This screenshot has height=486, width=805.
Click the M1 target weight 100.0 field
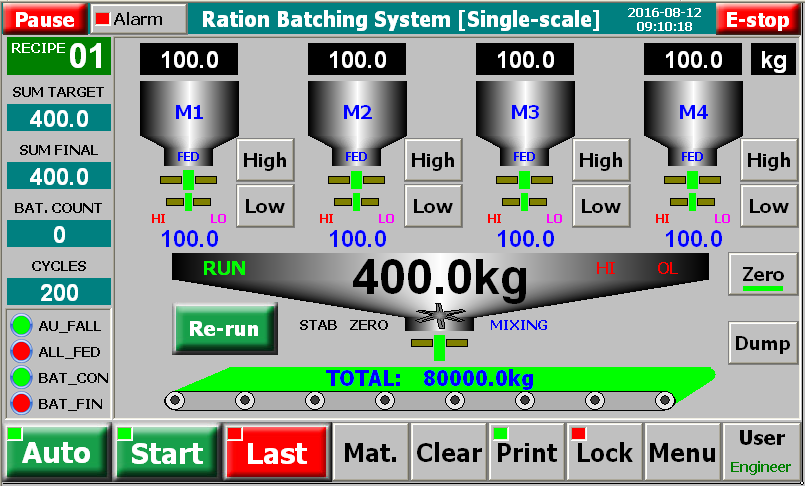(189, 60)
